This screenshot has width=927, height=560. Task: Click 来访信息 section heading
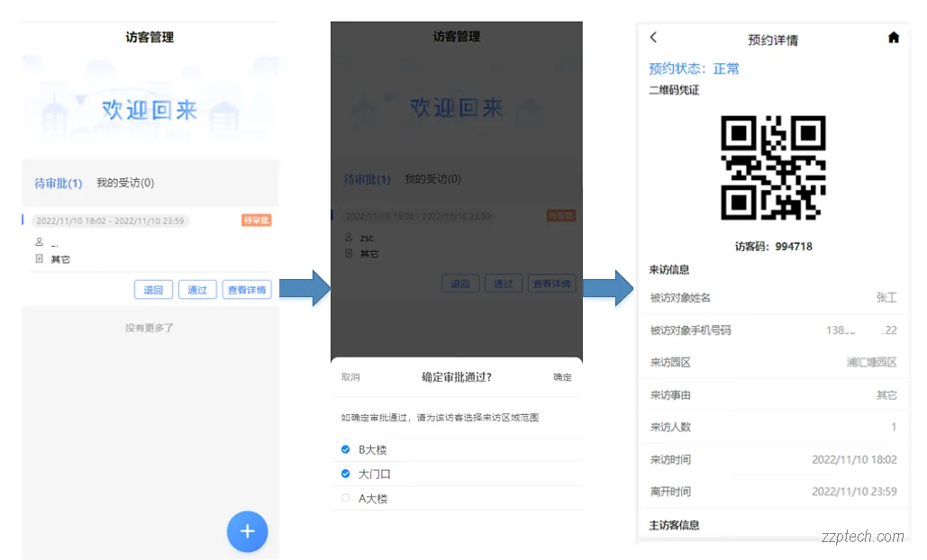point(669,269)
